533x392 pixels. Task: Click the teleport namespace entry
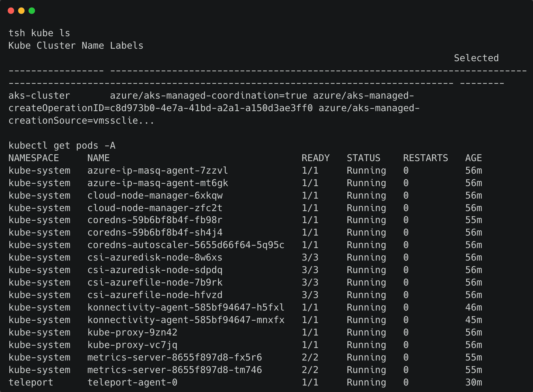click(31, 382)
